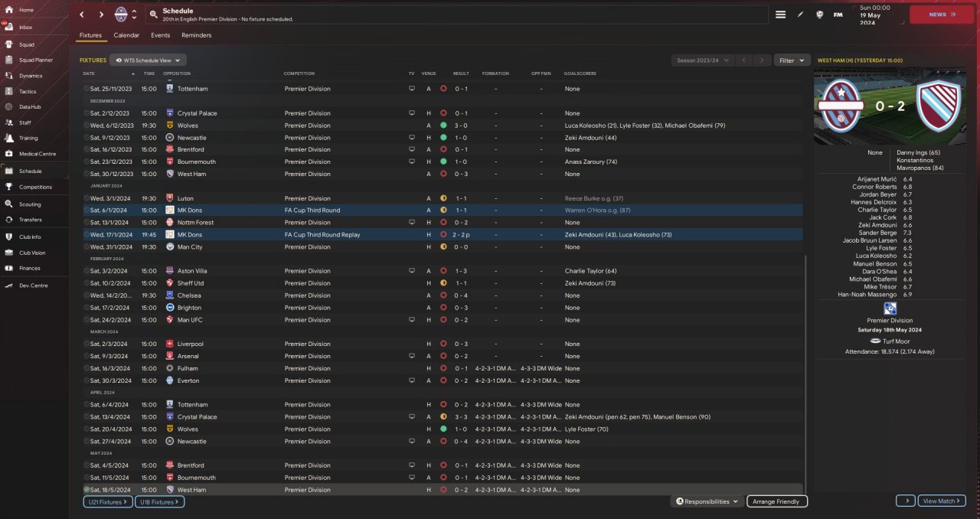Go to previous season arrow
This screenshot has height=519, width=980.
point(742,60)
